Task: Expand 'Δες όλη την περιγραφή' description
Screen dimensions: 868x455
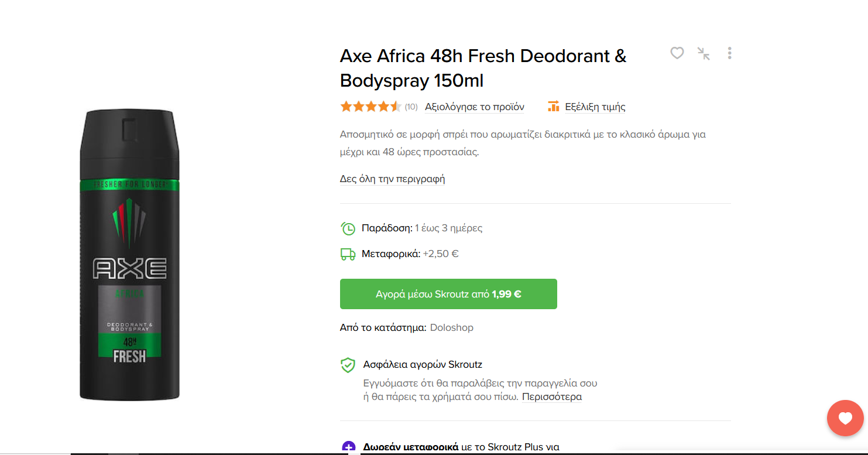Action: 392,179
